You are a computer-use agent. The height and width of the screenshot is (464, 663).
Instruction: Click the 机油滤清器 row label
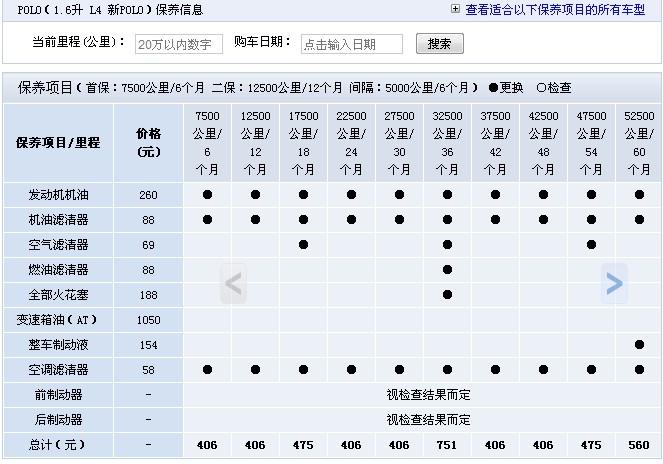click(x=58, y=220)
